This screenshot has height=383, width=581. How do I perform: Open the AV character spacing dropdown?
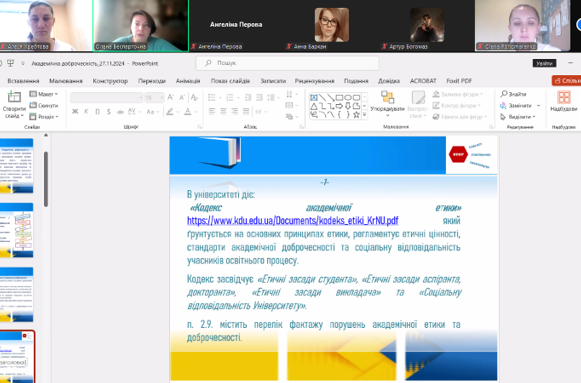click(x=134, y=111)
